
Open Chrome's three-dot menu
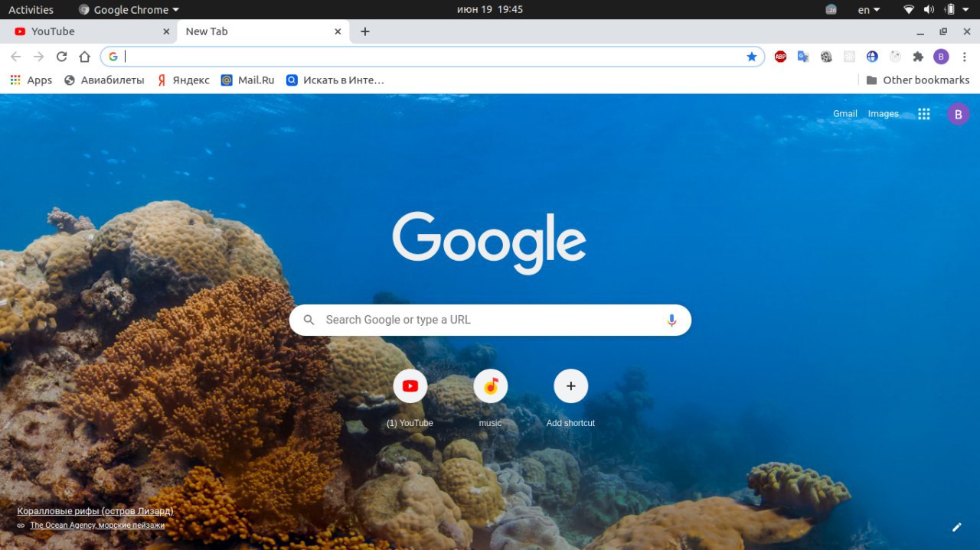click(x=963, y=57)
